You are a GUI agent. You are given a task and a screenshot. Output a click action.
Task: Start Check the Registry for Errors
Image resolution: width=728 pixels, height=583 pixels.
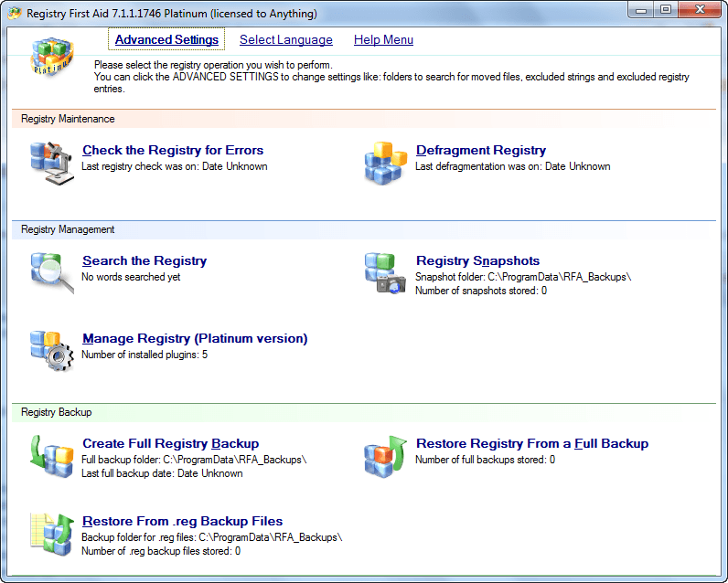click(x=173, y=151)
